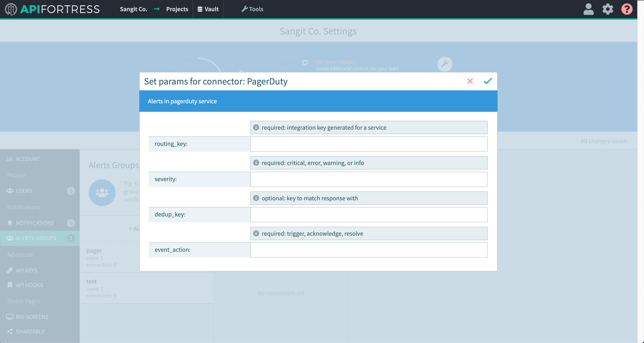Click the Alerts Groups people avatar icon
This screenshot has height=343, width=644.
(x=102, y=193)
